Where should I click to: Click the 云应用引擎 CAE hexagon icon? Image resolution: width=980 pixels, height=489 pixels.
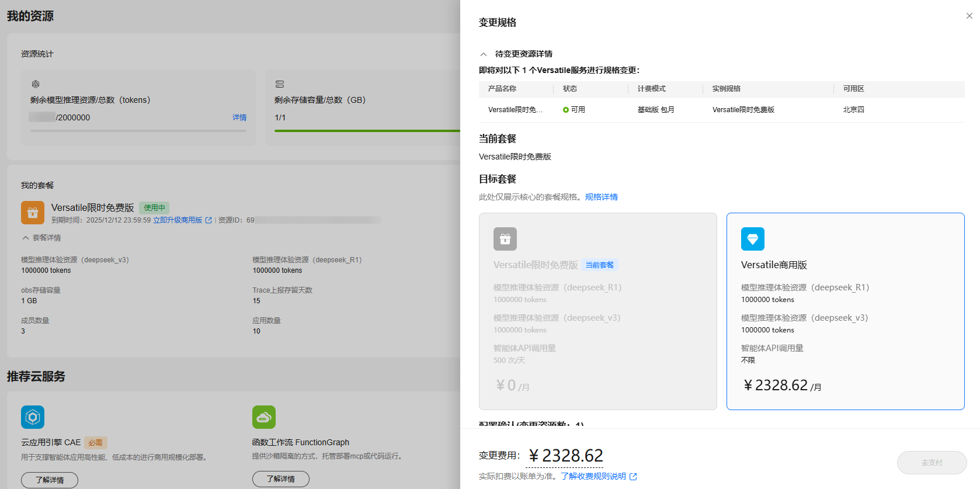click(x=33, y=417)
